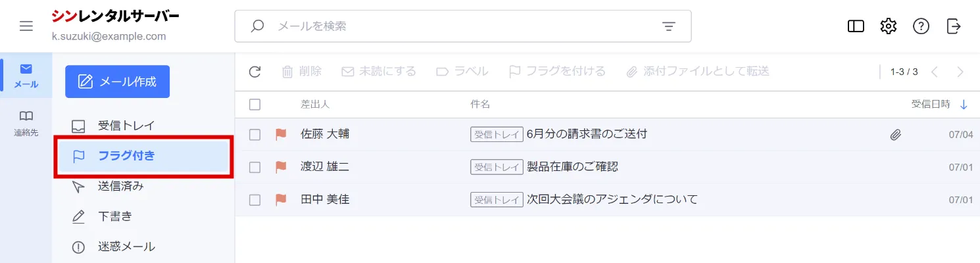The image size is (980, 263).
Task: Toggle the 受信日時 sort arrow
Action: (964, 105)
